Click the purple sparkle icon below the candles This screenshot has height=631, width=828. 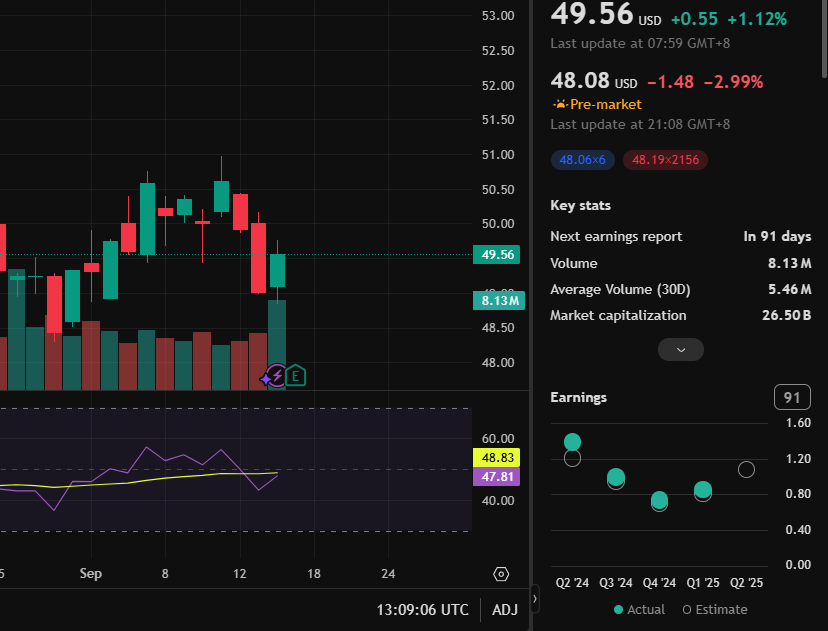point(264,378)
